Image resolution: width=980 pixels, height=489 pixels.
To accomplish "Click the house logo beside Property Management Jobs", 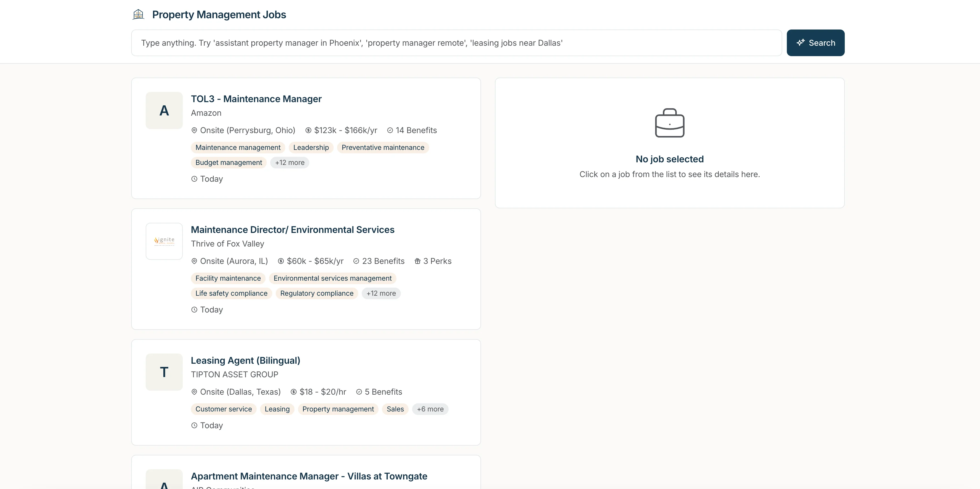I will (138, 14).
